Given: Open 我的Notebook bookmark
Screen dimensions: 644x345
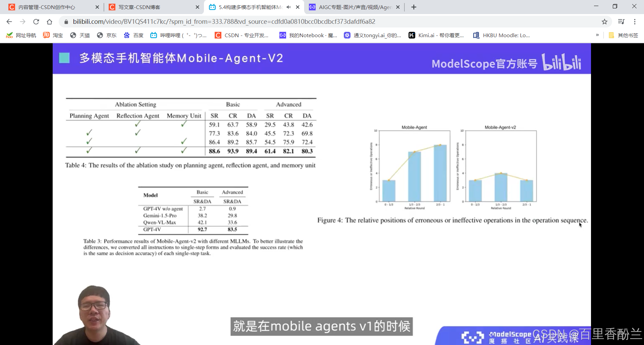Looking at the screenshot, I should [308, 35].
